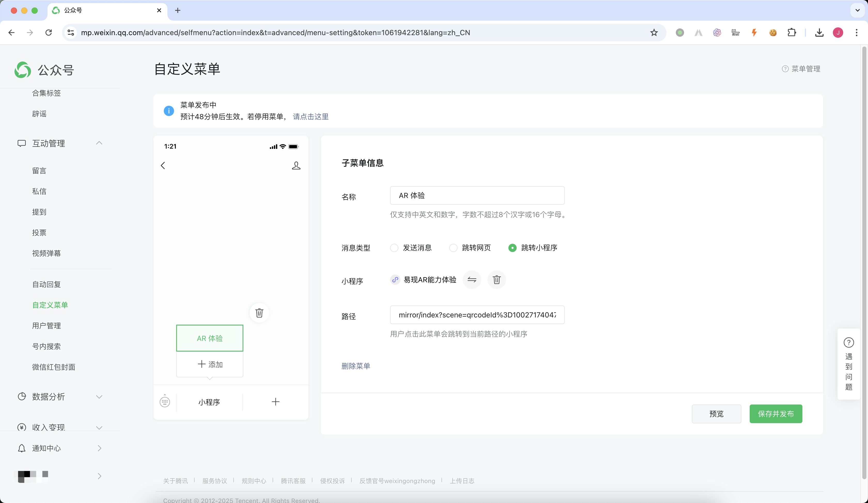Viewport: 868px width, 503px height.
Task: Click the blue info icon in notice banner
Action: point(169,111)
